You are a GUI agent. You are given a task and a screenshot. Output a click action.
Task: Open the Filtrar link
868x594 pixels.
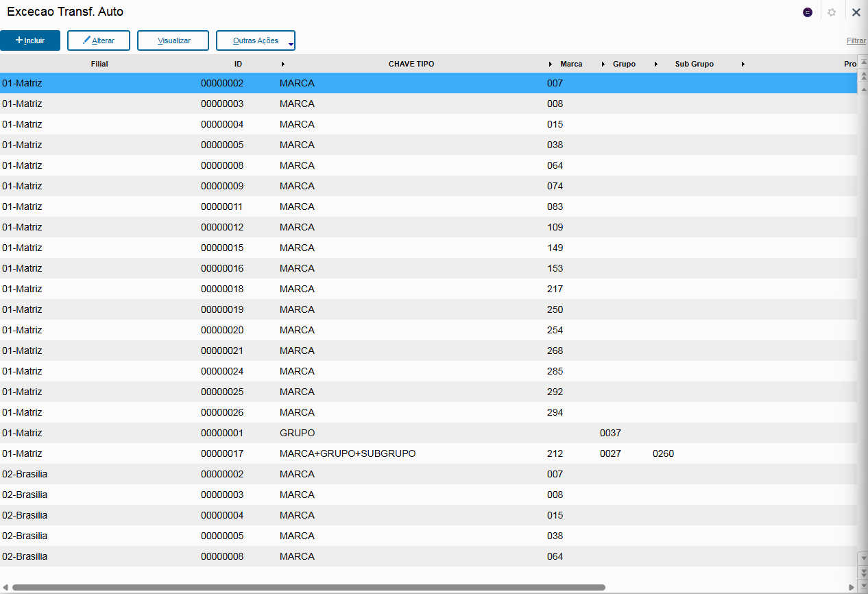point(856,40)
